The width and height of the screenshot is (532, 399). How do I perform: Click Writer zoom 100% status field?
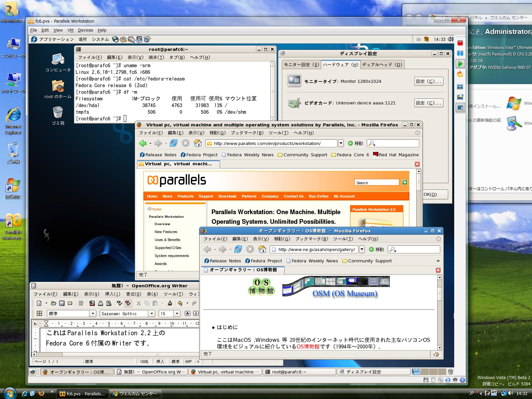pos(144,361)
